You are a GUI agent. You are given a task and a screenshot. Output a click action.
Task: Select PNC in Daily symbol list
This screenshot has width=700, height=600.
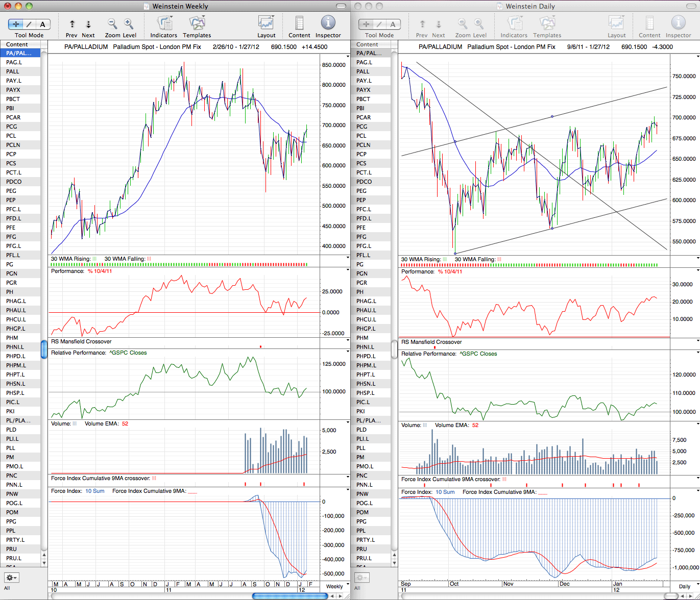[x=371, y=476]
